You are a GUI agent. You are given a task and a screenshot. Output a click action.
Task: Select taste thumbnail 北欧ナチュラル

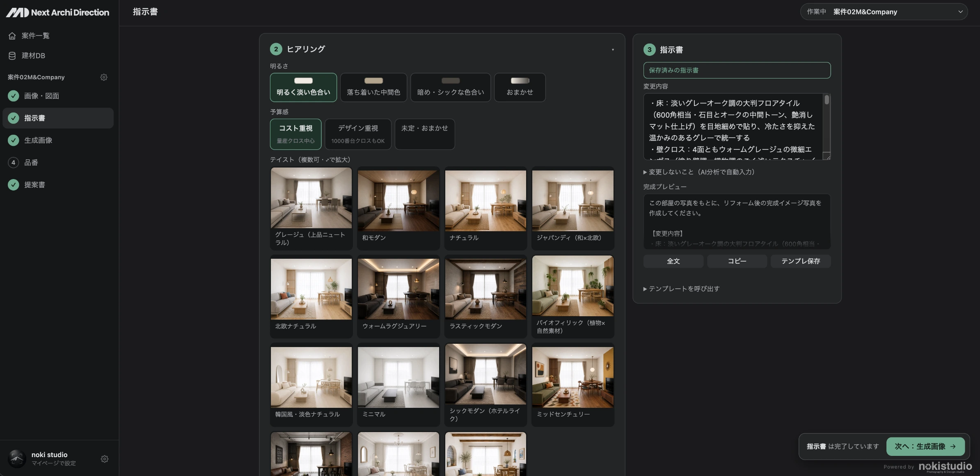[x=311, y=297]
